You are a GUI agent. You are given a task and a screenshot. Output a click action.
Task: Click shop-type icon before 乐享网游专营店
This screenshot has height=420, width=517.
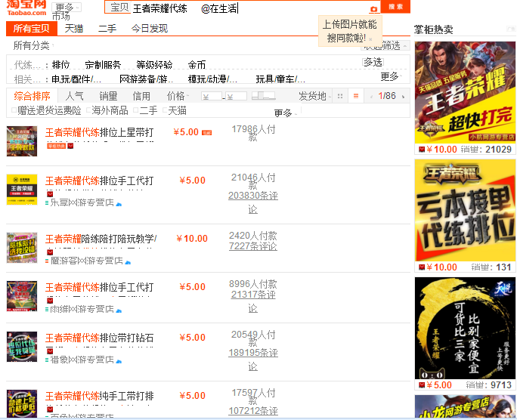[x=47, y=203]
